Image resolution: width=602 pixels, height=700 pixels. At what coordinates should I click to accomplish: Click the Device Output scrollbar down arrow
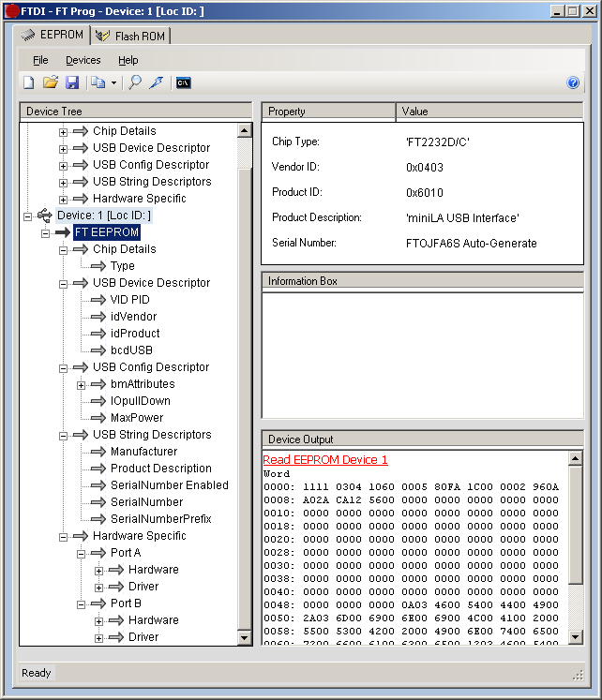coord(575,637)
